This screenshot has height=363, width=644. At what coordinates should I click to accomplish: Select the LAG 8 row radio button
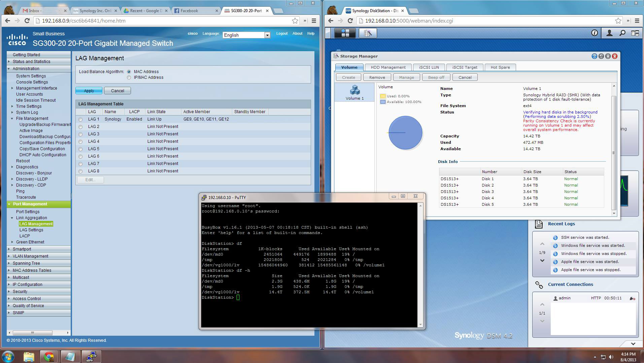pyautogui.click(x=80, y=171)
